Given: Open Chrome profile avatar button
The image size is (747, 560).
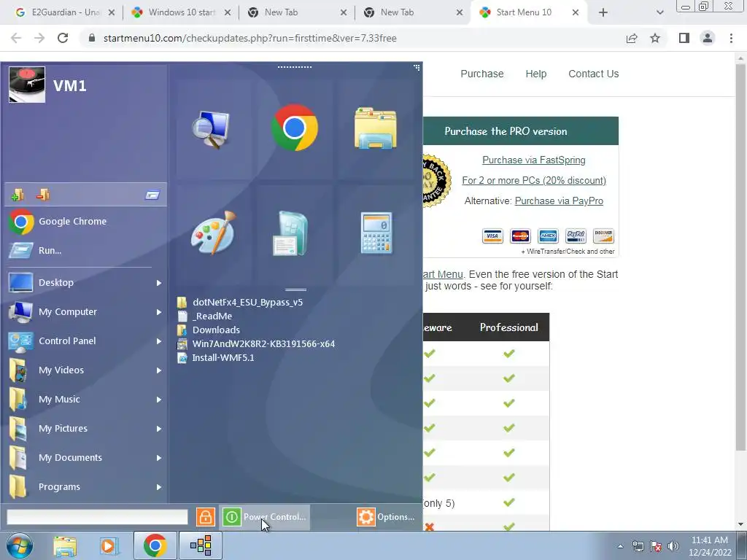Looking at the screenshot, I should tap(708, 38).
